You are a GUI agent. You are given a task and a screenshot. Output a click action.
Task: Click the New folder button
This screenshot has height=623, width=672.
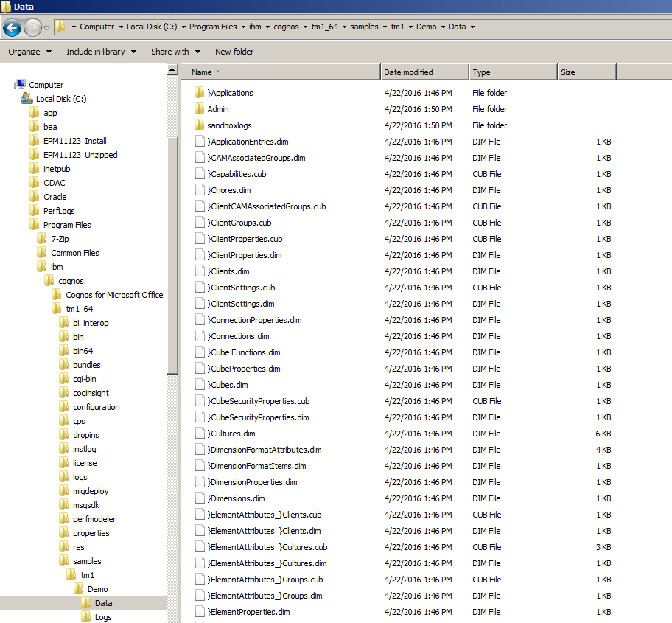click(233, 52)
